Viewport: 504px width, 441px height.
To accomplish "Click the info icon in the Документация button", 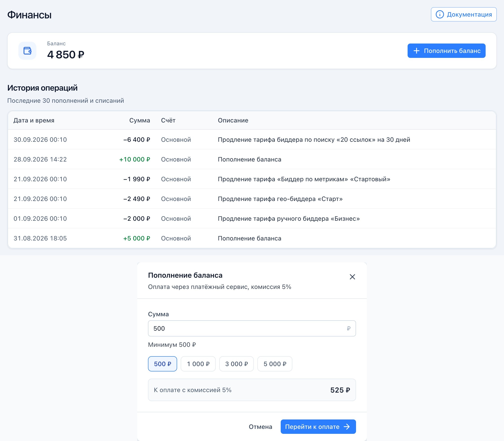I will 440,15.
